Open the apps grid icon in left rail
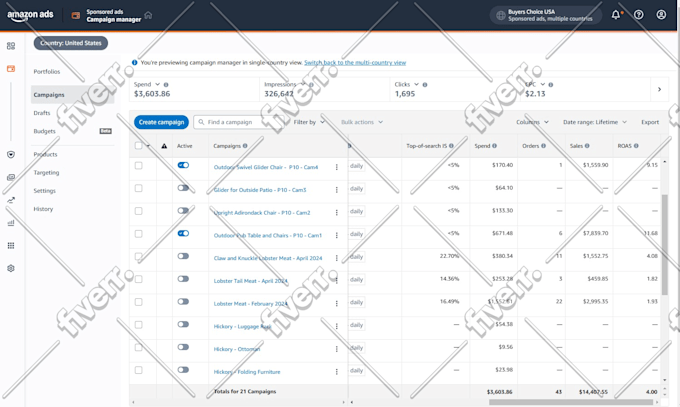The height and width of the screenshot is (407, 680). click(x=11, y=246)
